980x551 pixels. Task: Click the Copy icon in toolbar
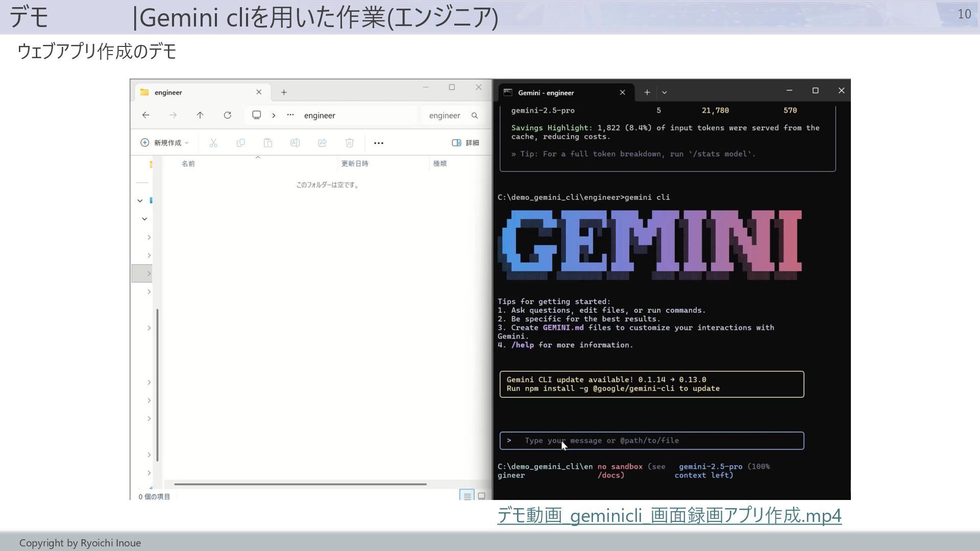[x=240, y=143]
